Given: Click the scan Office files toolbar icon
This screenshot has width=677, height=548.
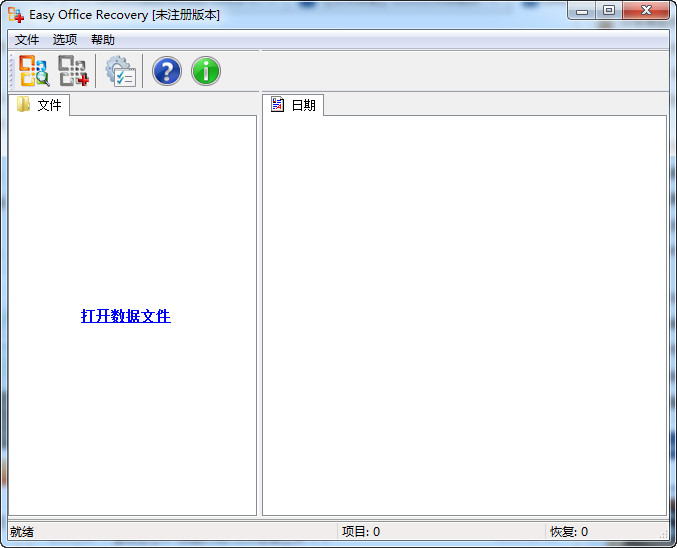Looking at the screenshot, I should [34, 71].
